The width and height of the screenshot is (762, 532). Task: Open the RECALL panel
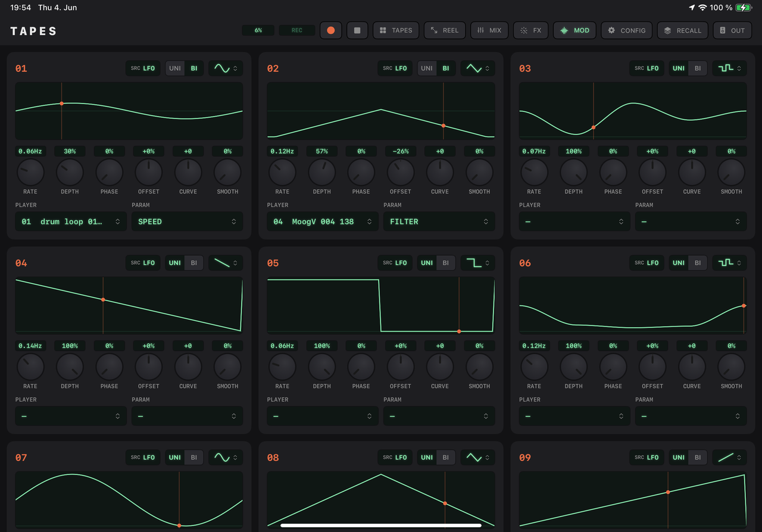(683, 30)
